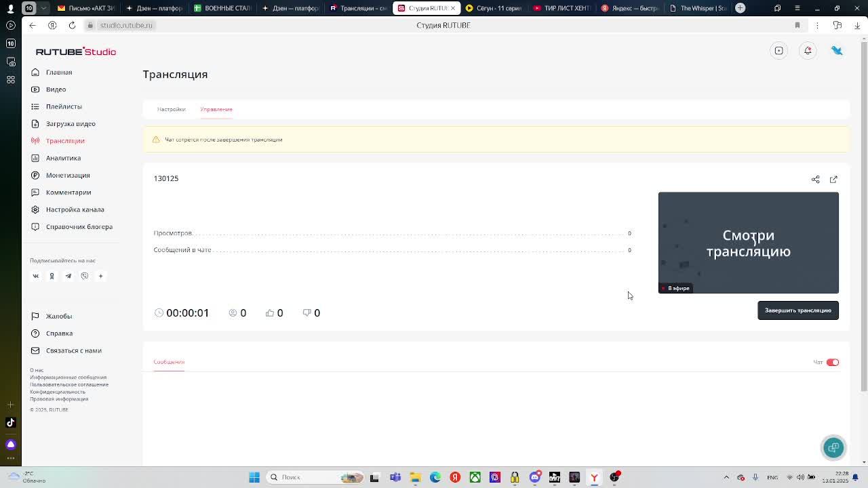Open the Viber social link icon
868x488 pixels.
point(85,276)
